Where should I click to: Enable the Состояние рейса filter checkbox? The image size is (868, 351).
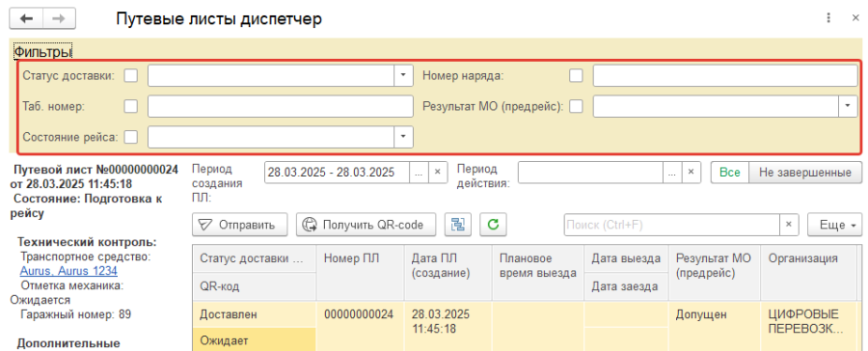click(x=131, y=136)
